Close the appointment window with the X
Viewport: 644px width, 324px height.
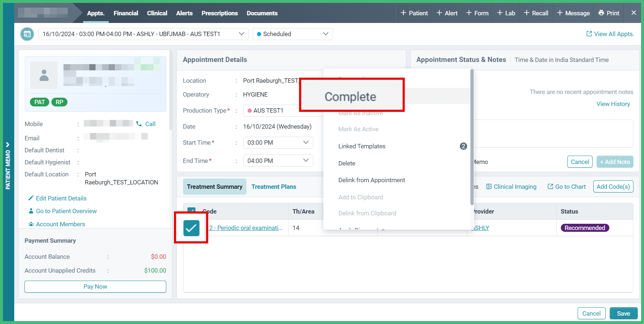634,13
